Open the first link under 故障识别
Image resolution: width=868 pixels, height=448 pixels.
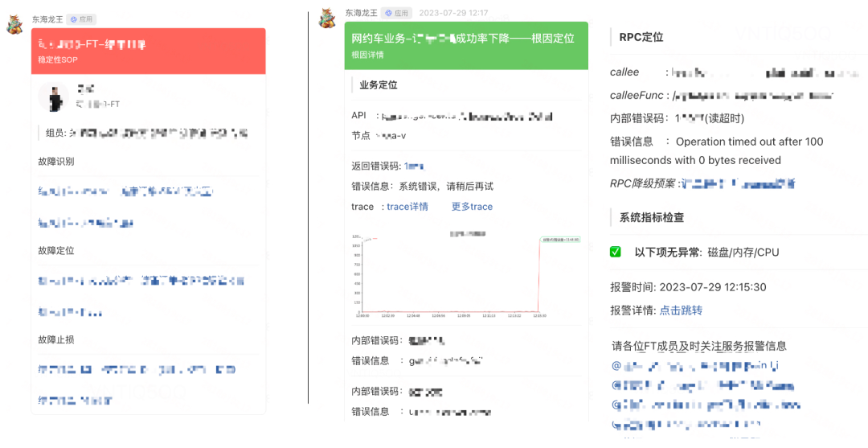[126, 191]
